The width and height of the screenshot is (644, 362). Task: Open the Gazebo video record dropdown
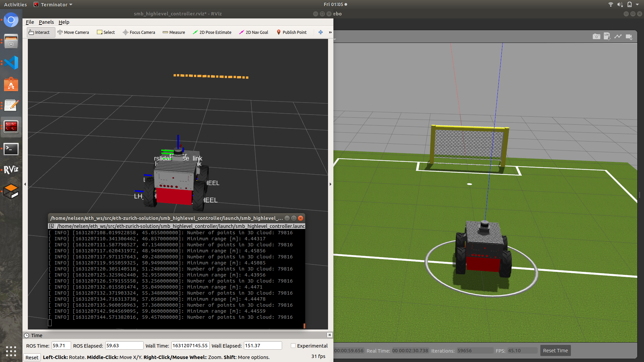[x=629, y=37]
